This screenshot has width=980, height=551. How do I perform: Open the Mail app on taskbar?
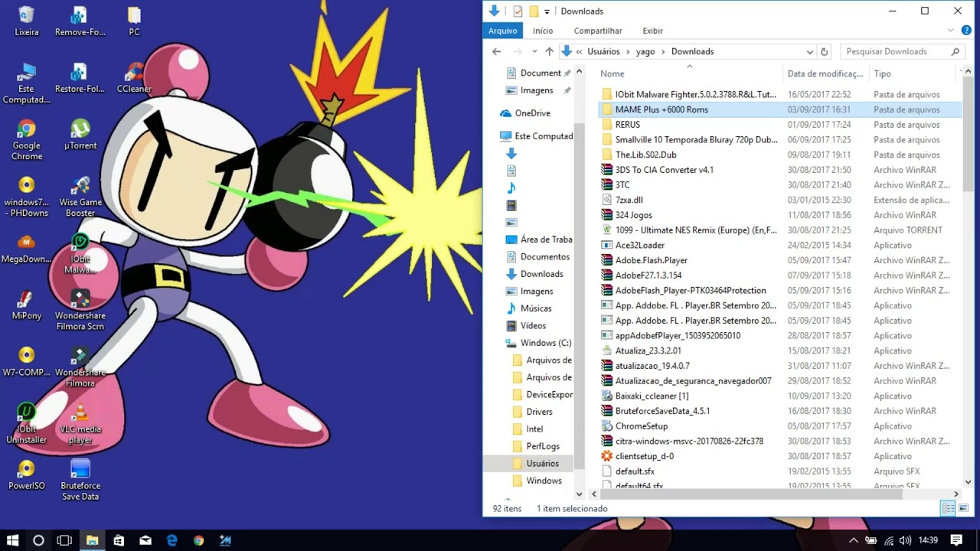[x=145, y=540]
